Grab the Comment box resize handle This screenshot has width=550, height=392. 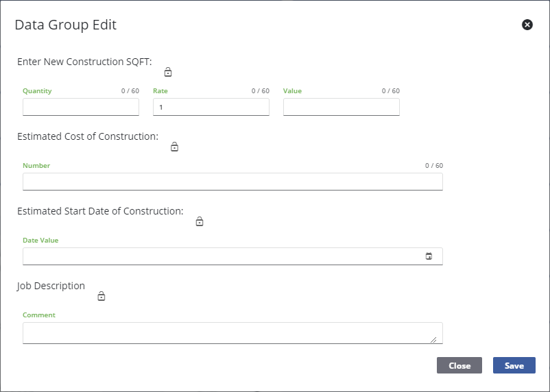(x=433, y=339)
